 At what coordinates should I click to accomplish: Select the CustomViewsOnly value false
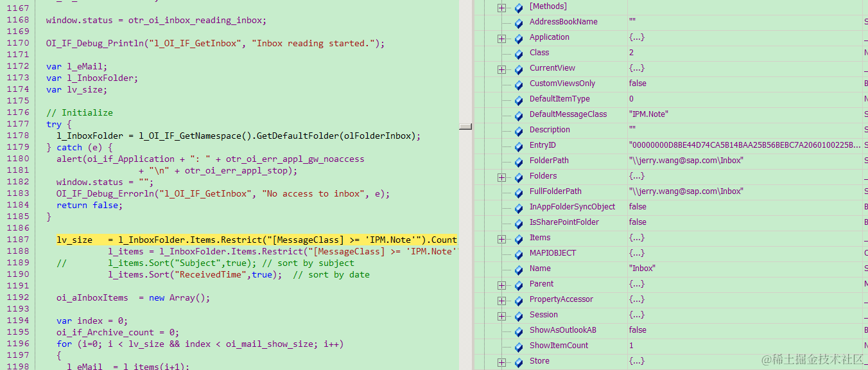pyautogui.click(x=638, y=84)
